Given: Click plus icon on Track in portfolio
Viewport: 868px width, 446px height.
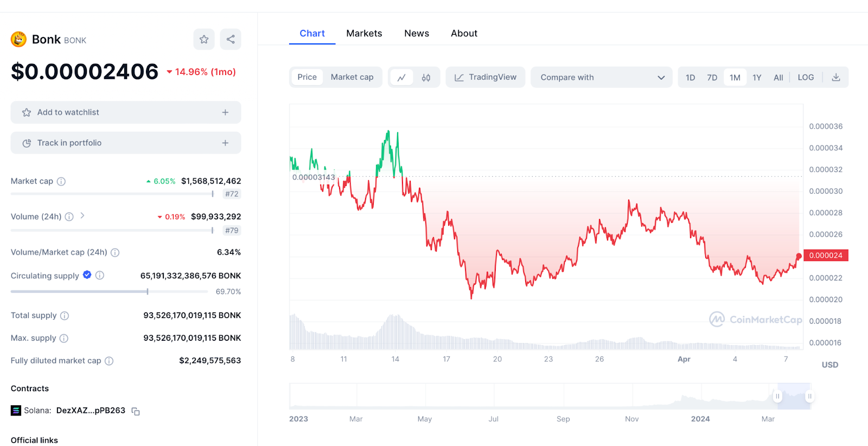Looking at the screenshot, I should coord(225,143).
